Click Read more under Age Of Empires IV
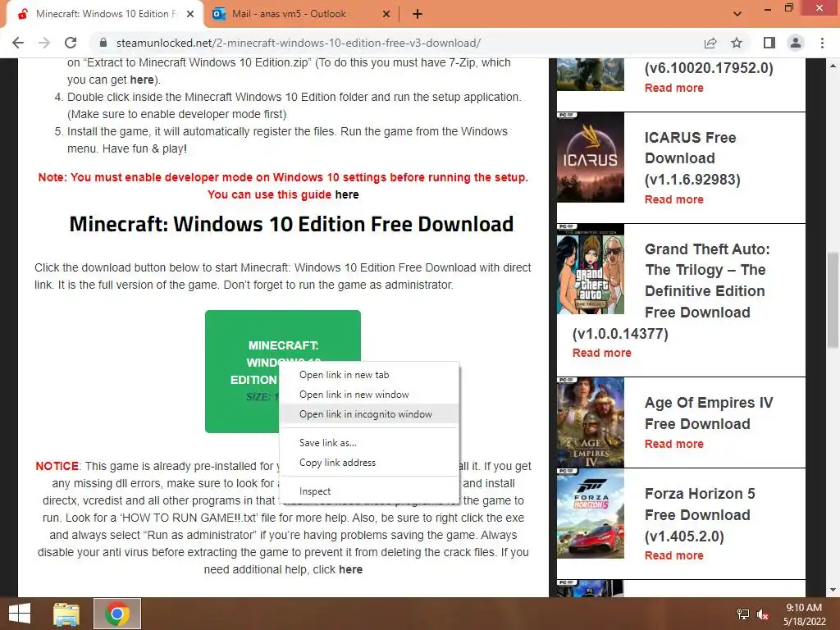The image size is (840, 630). [674, 444]
